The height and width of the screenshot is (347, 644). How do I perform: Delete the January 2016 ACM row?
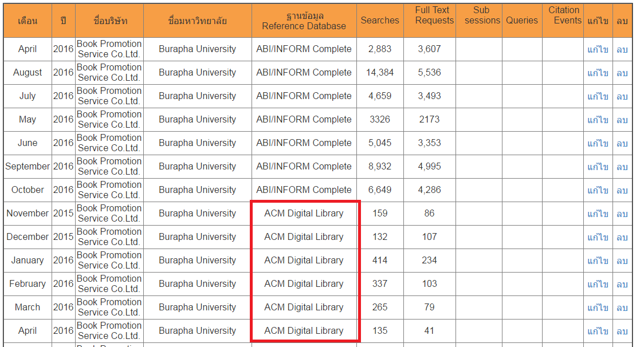622,261
